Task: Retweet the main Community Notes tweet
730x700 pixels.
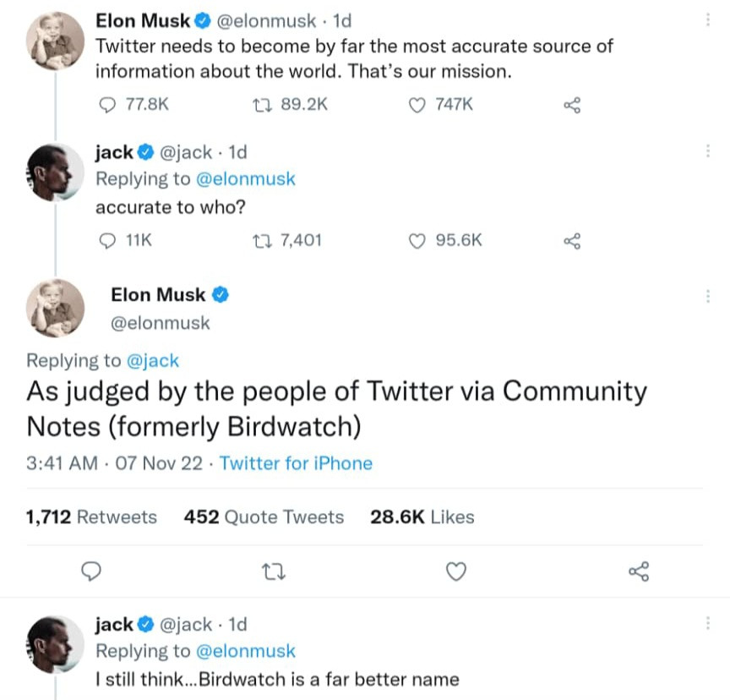Action: (275, 572)
